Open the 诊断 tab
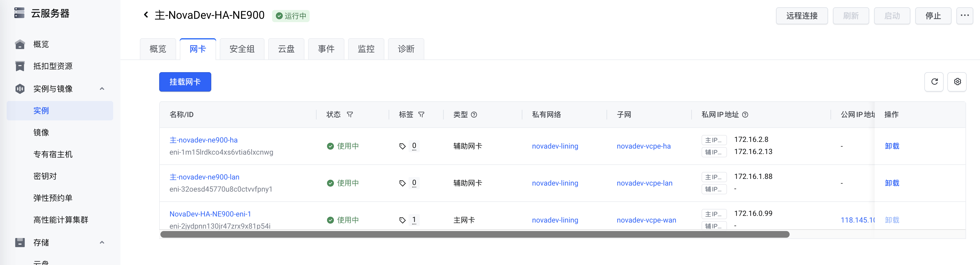This screenshot has width=980, height=265. tap(406, 49)
